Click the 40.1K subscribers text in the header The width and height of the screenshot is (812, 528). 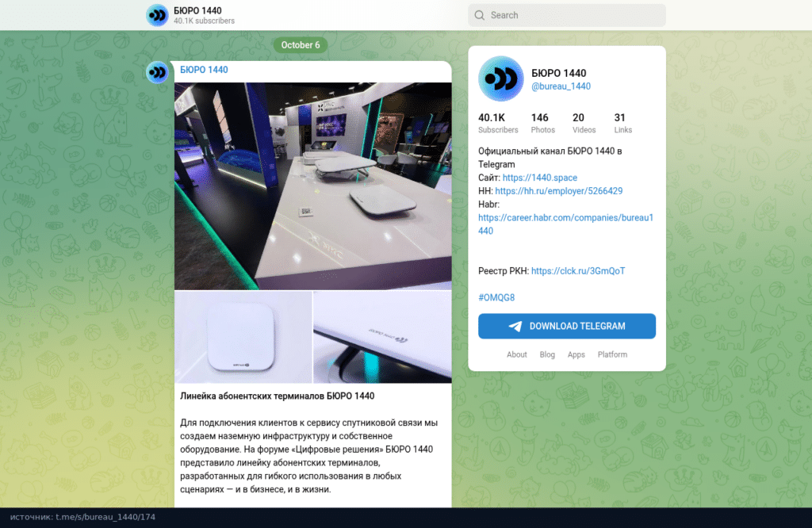pyautogui.click(x=204, y=21)
